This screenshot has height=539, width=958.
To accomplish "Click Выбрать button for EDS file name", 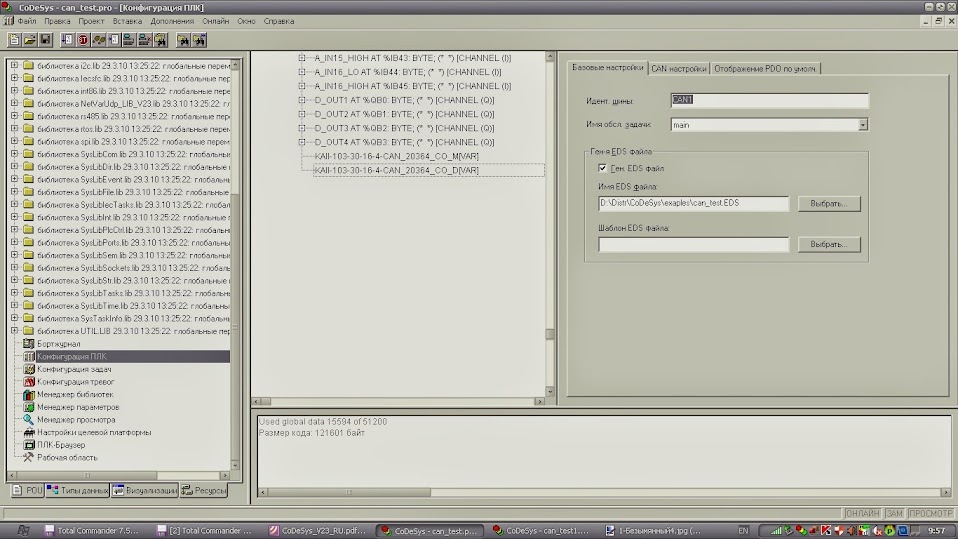I will tap(829, 204).
